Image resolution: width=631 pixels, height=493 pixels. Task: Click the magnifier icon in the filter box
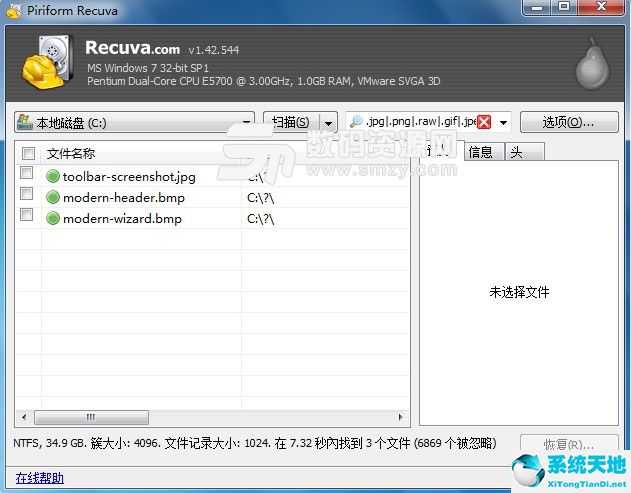point(356,122)
